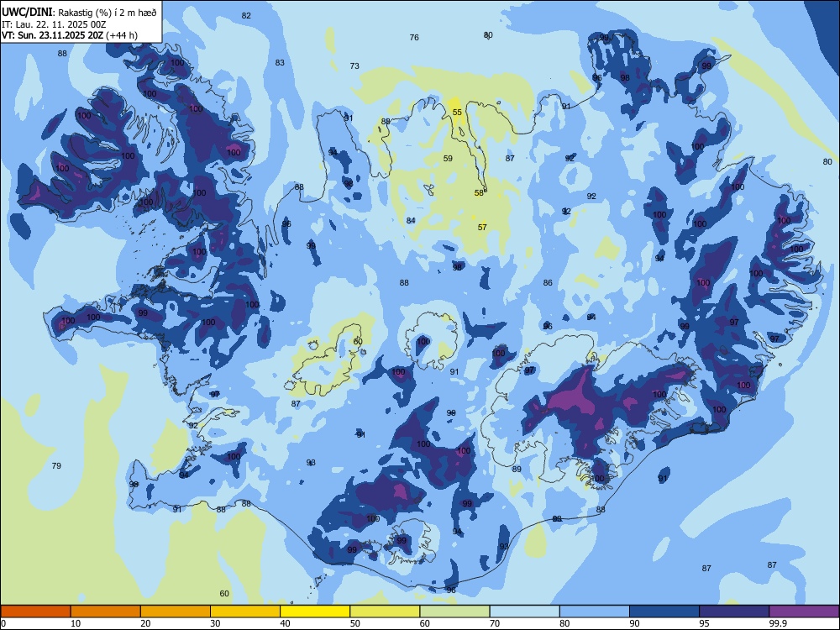This screenshot has height=630, width=840.
Task: Choose the pale yellow 50–60 legend block
Action: [385, 612]
